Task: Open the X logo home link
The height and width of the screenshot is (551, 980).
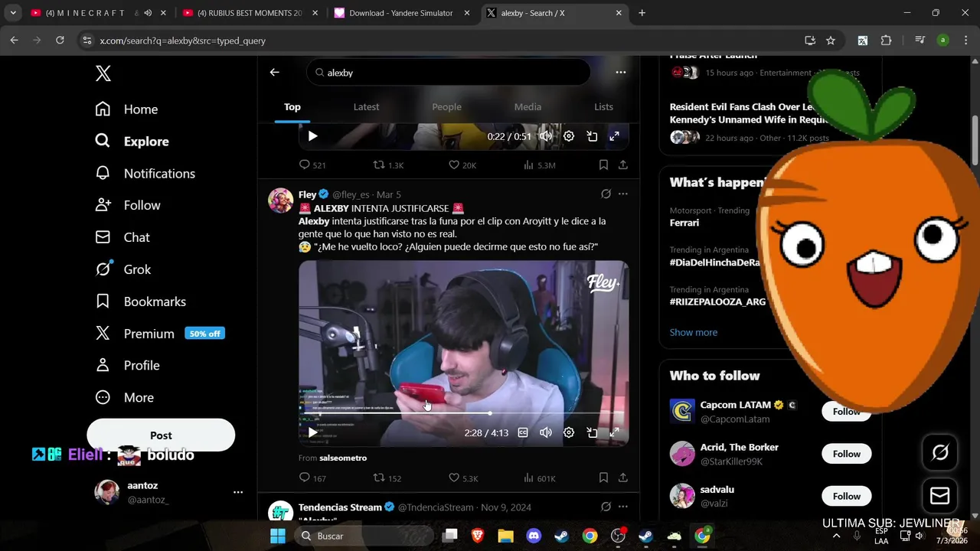Action: (103, 73)
